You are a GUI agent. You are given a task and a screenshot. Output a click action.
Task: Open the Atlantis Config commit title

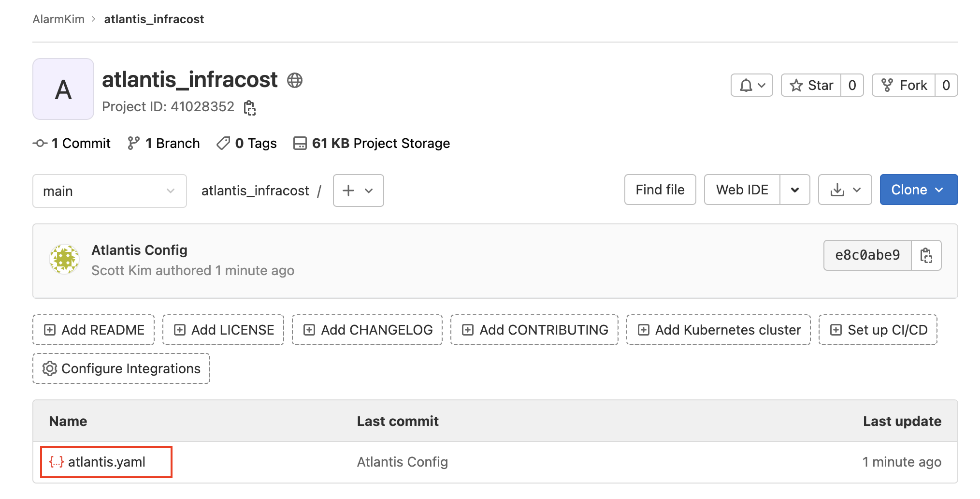coord(140,250)
